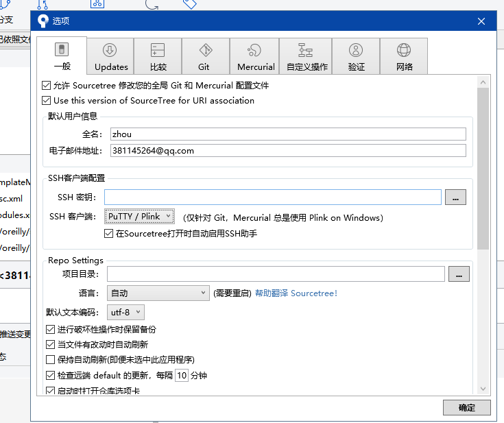Open the utf-8 text encoding dropdown

(x=125, y=312)
